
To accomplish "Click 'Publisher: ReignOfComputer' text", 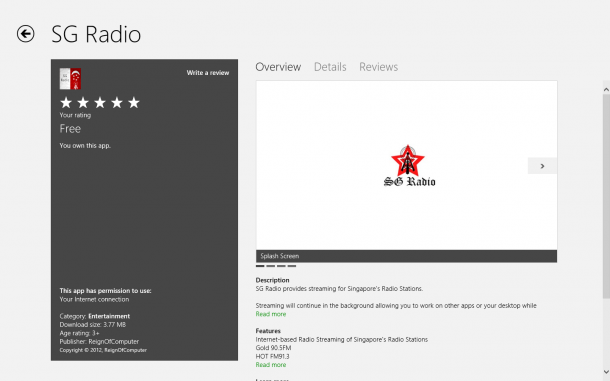I will pyautogui.click(x=99, y=342).
